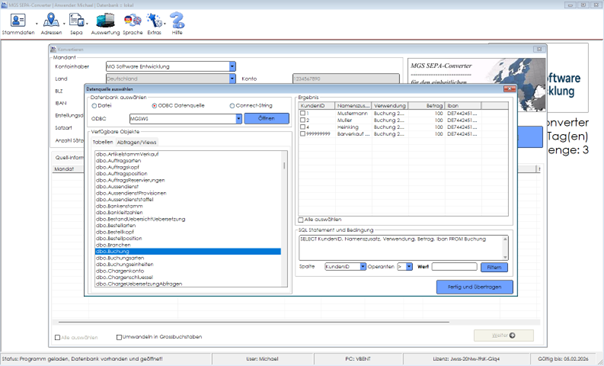The height and width of the screenshot is (366, 604).
Task: Select the Tabellen tab
Action: tap(103, 142)
